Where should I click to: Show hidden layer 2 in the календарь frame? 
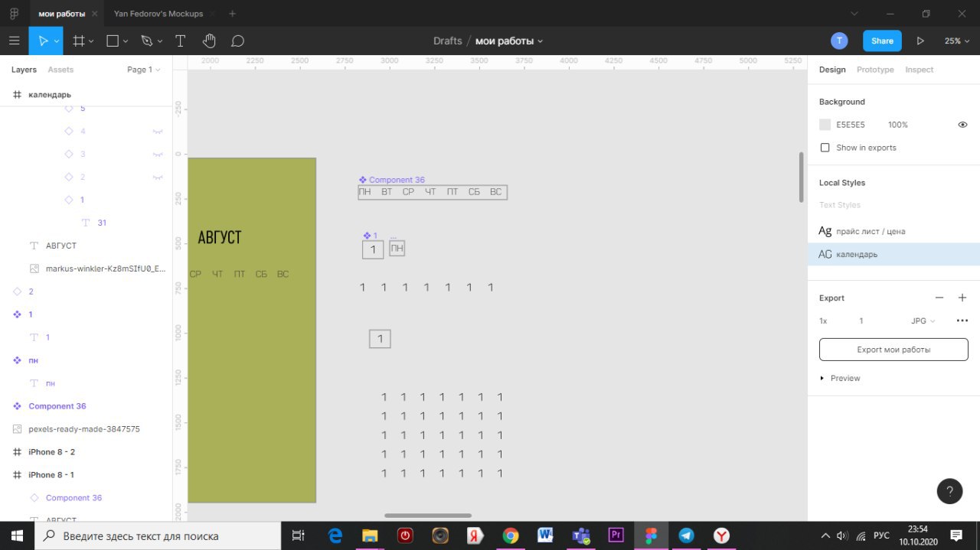158,177
